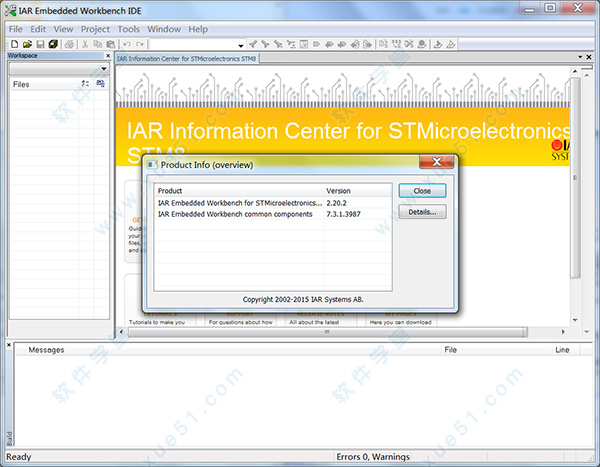Paste from clipboard using toolbar icon
This screenshot has width=600, height=467.
coord(111,44)
